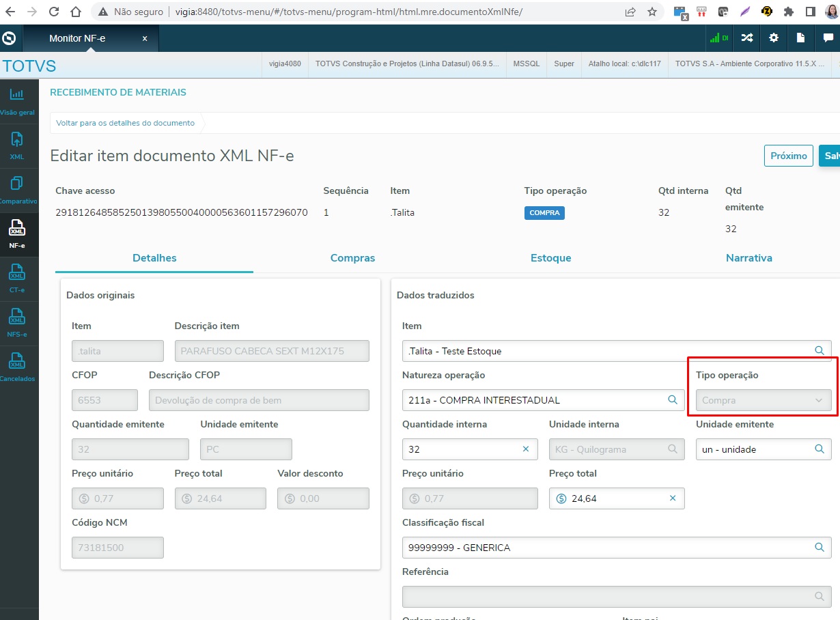Open the Visão geral sidebar icon
Image resolution: width=840 pixels, height=620 pixels.
point(17,101)
